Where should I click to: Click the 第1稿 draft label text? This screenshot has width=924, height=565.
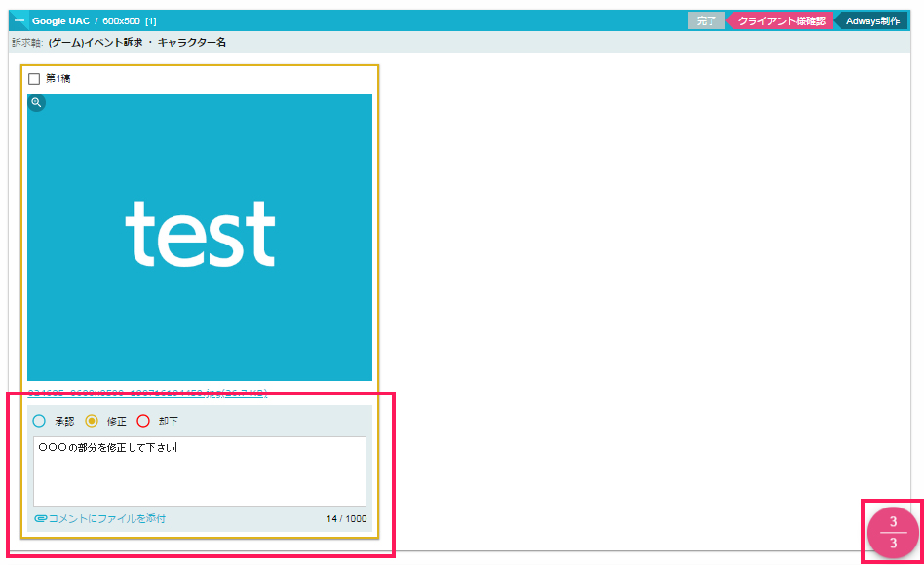click(x=58, y=79)
